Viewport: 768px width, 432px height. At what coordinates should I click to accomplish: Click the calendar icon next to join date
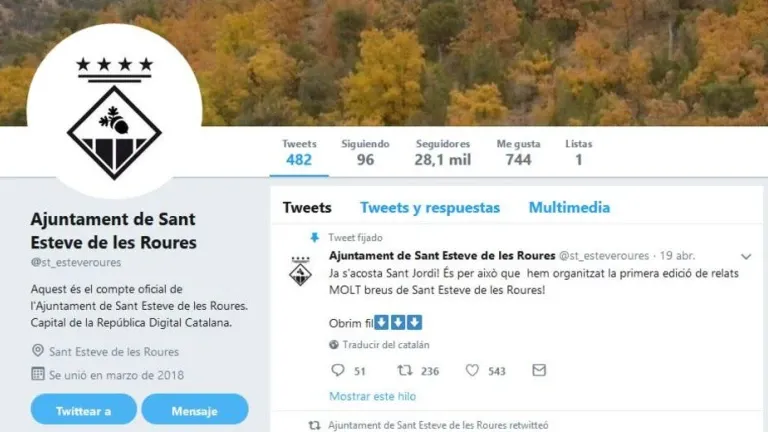38,374
